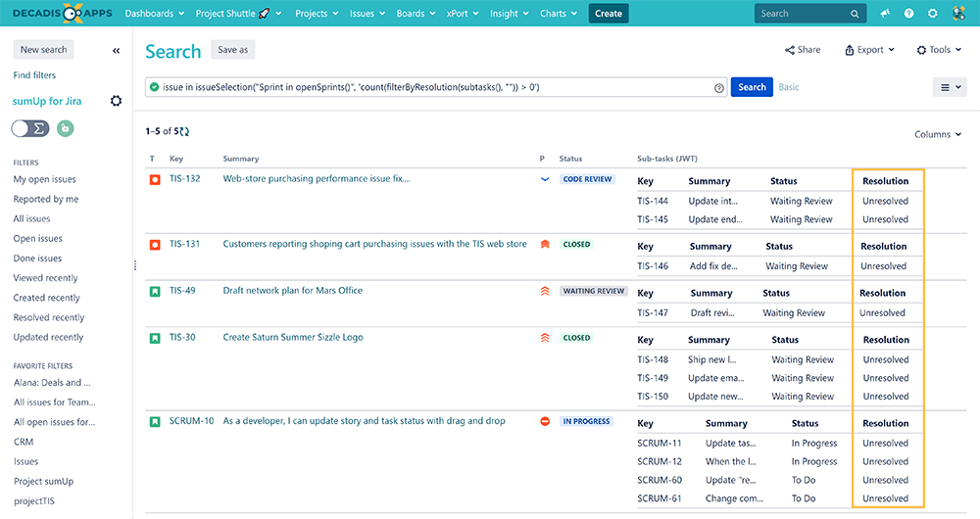Click sub-task key TIS-146
The height and width of the screenshot is (519, 980).
[653, 266]
